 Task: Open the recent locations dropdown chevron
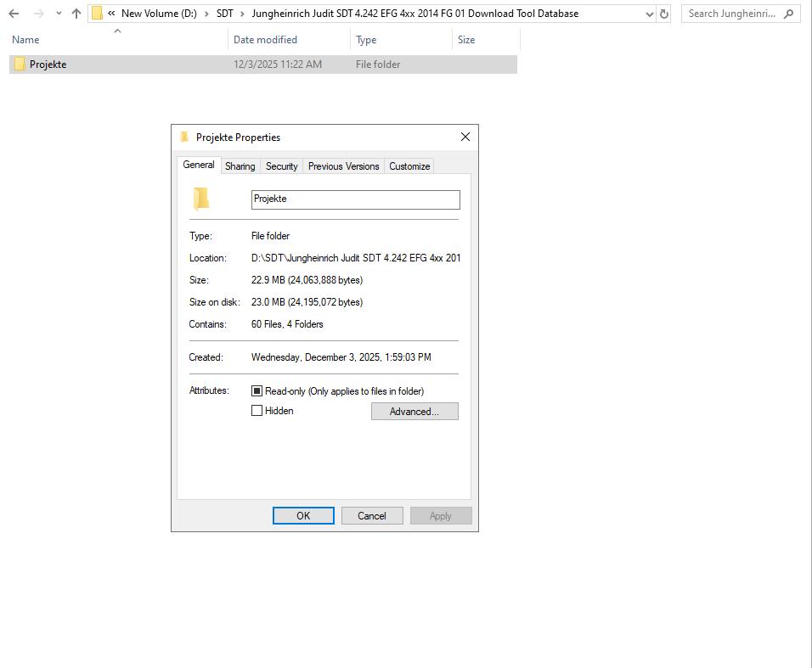click(x=59, y=14)
